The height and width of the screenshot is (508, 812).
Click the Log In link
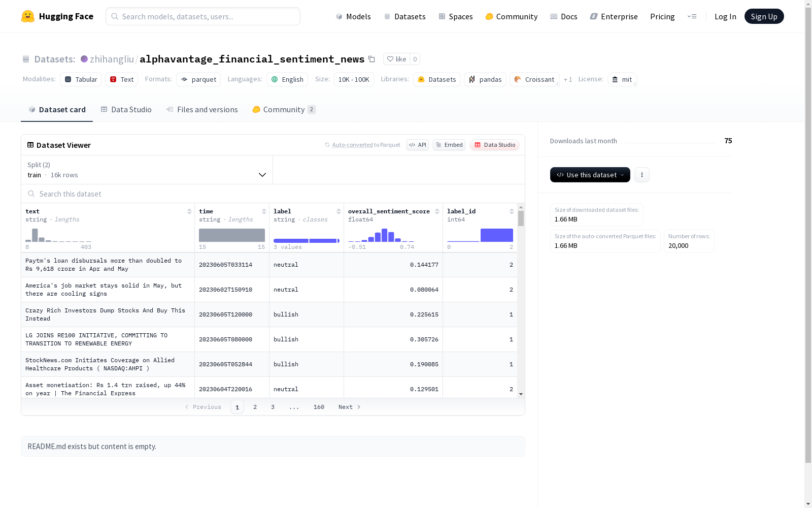(725, 16)
